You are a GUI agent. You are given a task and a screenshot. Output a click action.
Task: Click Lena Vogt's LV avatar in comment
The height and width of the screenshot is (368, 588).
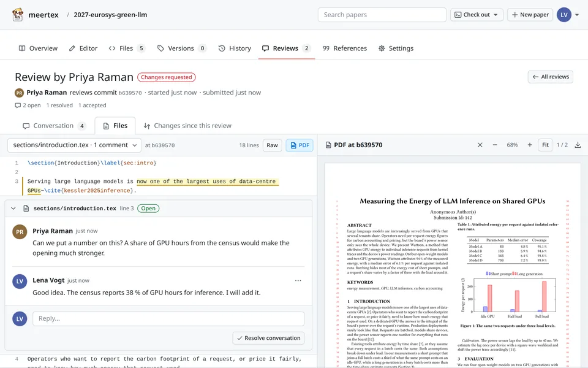[x=20, y=282]
